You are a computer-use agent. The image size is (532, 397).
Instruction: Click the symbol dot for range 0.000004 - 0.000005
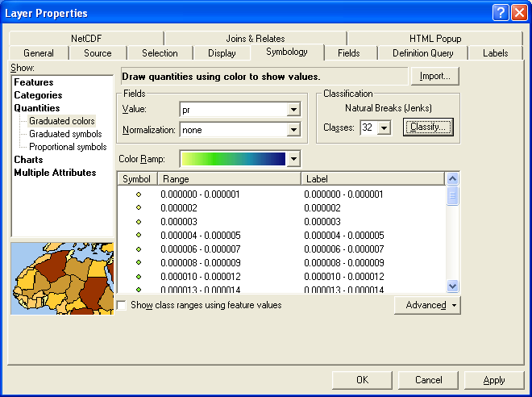pos(138,235)
